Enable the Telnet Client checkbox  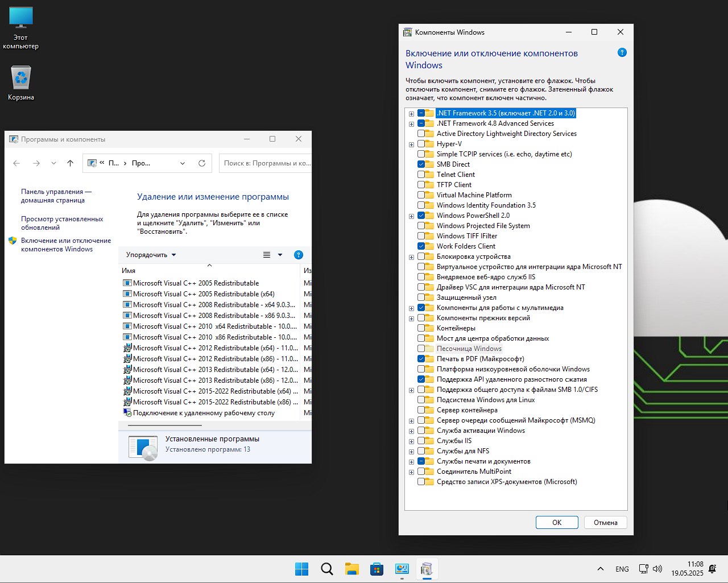(421, 175)
